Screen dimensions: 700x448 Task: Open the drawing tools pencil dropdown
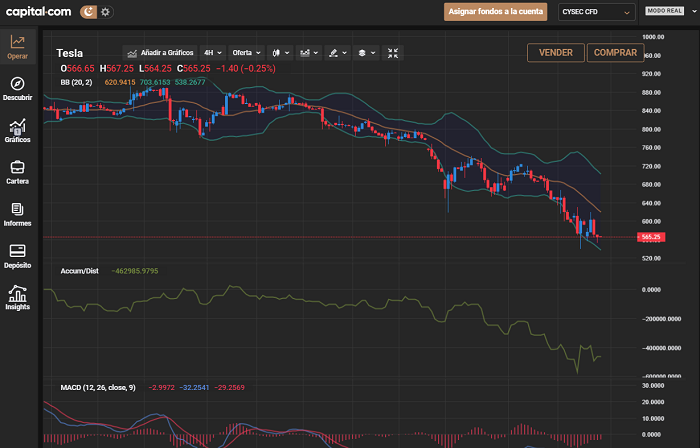(x=337, y=53)
